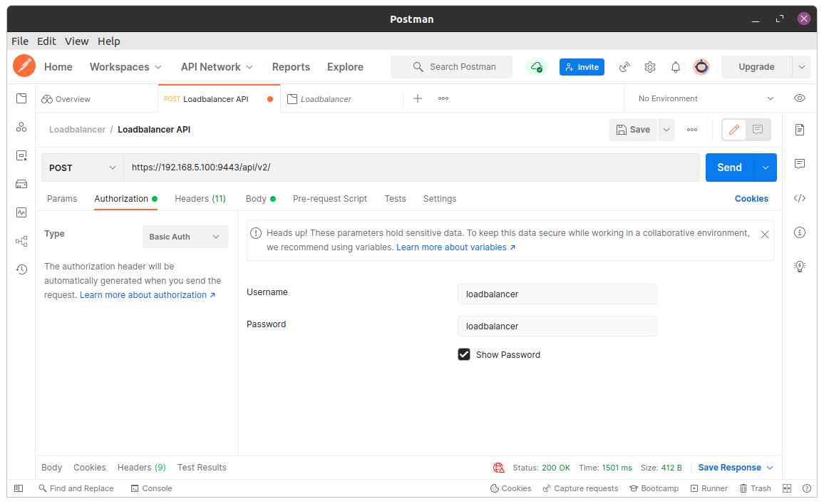Switch to comment mode icon
This screenshot has height=504, width=824.
click(758, 129)
